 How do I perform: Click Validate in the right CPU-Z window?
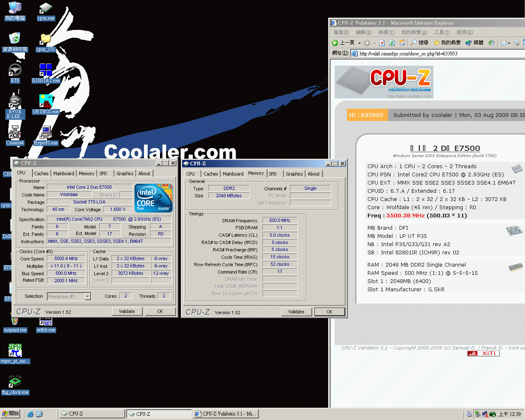pos(297,312)
